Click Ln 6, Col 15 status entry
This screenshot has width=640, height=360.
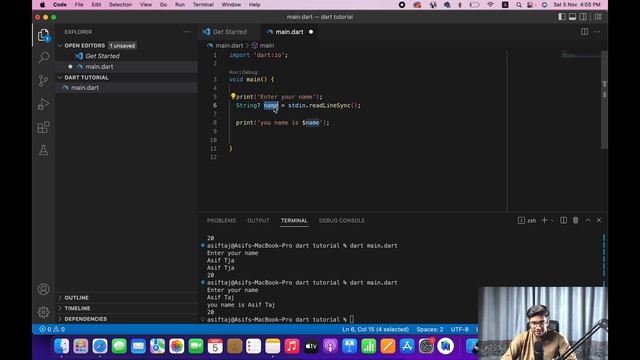click(376, 329)
